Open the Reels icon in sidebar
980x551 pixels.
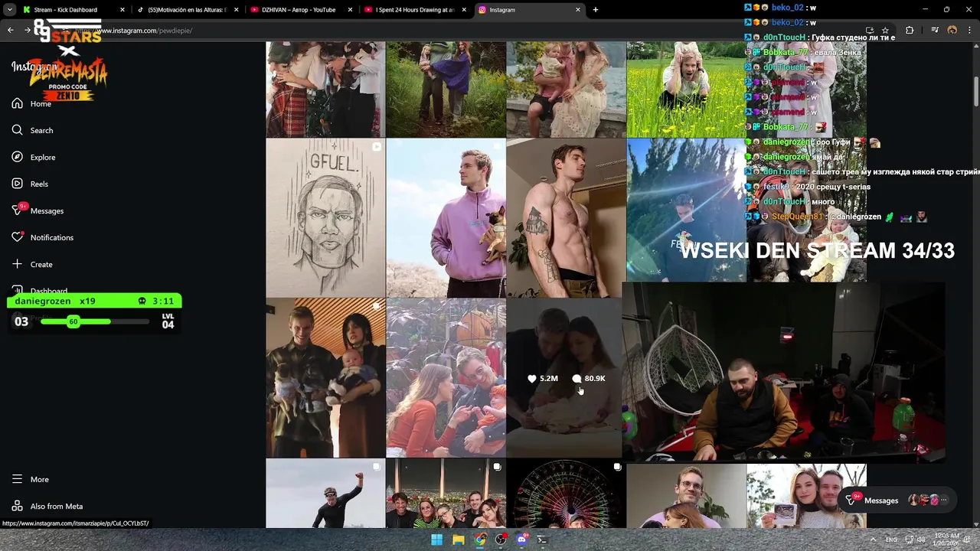(x=17, y=184)
